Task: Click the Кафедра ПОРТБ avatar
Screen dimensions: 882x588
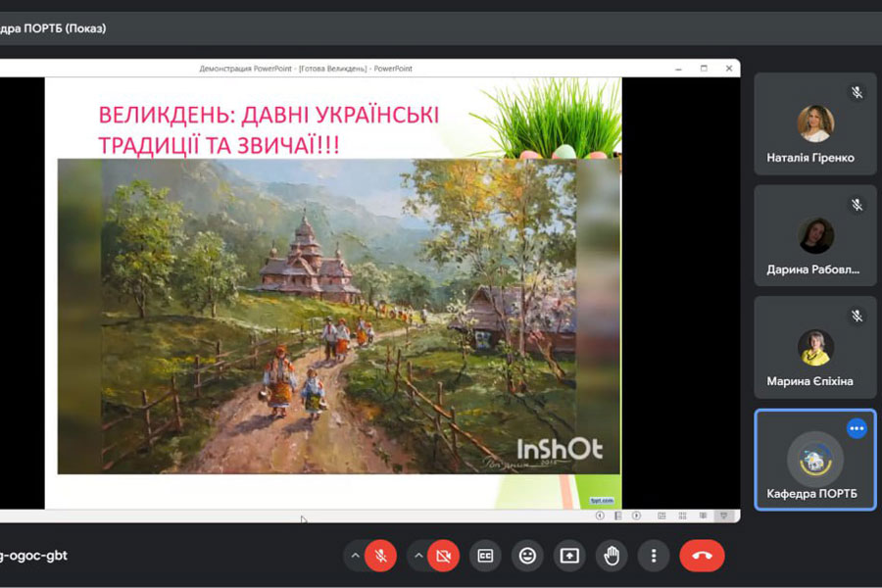Action: (815, 460)
